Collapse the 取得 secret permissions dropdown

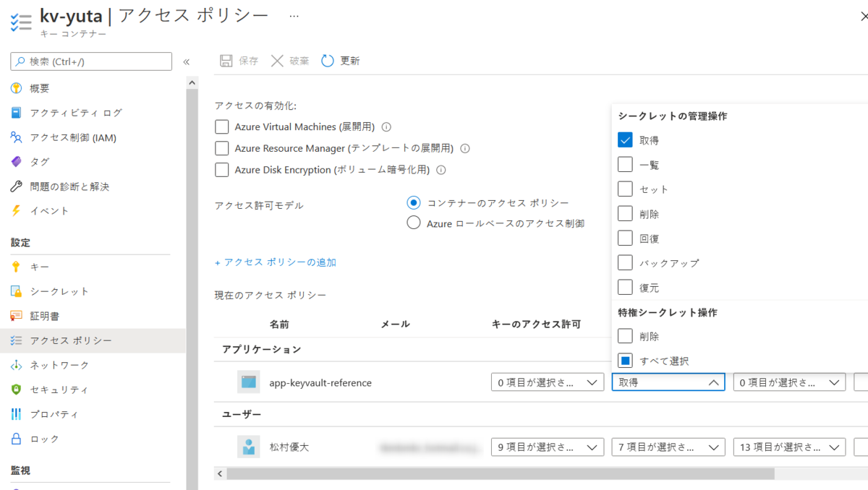click(668, 382)
